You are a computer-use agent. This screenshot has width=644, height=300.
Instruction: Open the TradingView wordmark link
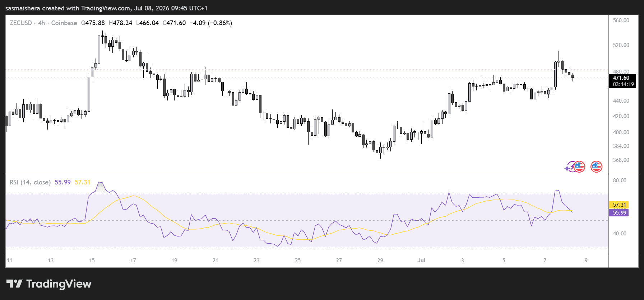tap(59, 284)
